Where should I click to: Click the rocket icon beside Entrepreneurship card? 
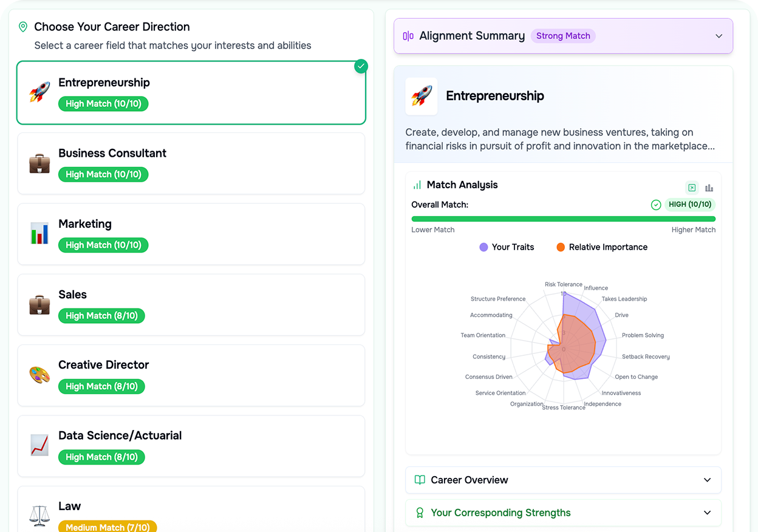[x=39, y=92]
